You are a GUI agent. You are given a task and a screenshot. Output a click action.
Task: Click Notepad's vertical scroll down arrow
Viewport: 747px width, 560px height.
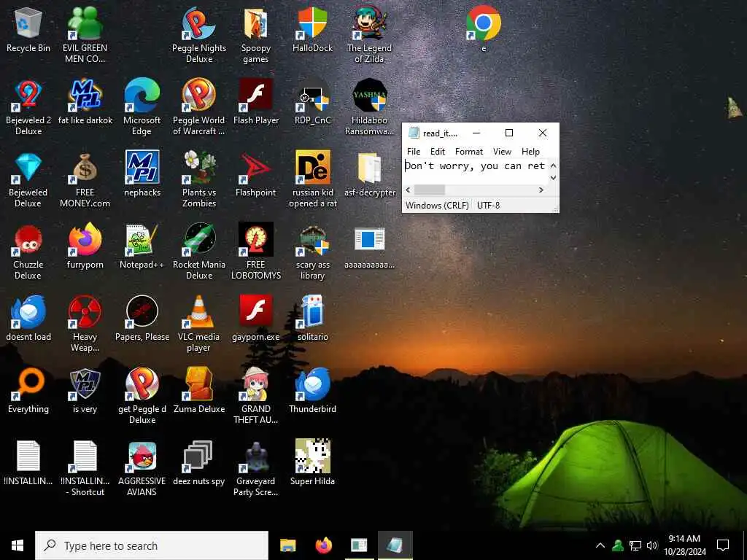553,178
